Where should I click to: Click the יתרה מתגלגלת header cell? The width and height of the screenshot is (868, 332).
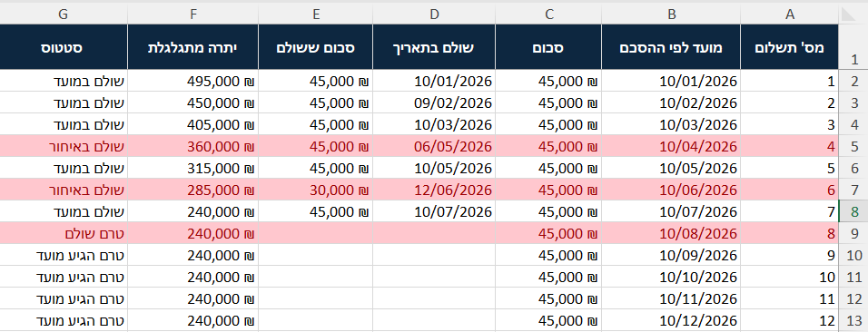coord(192,47)
